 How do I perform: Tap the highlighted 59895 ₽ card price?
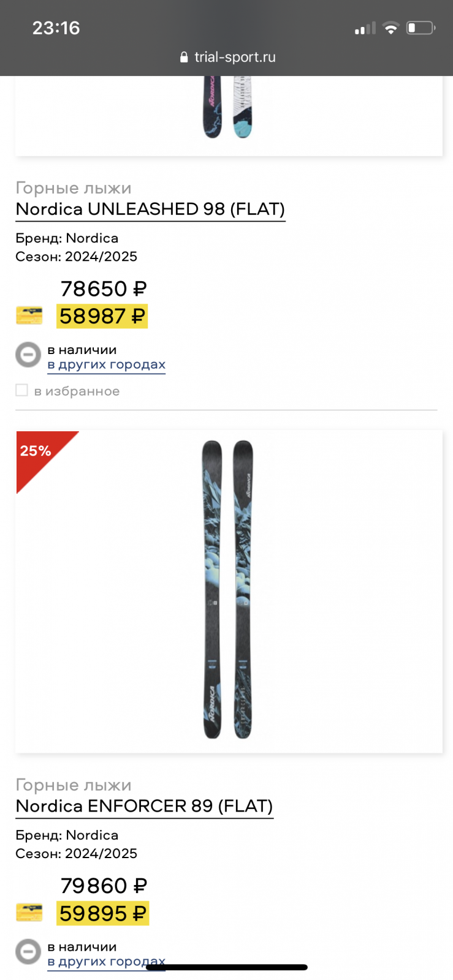pos(103,914)
